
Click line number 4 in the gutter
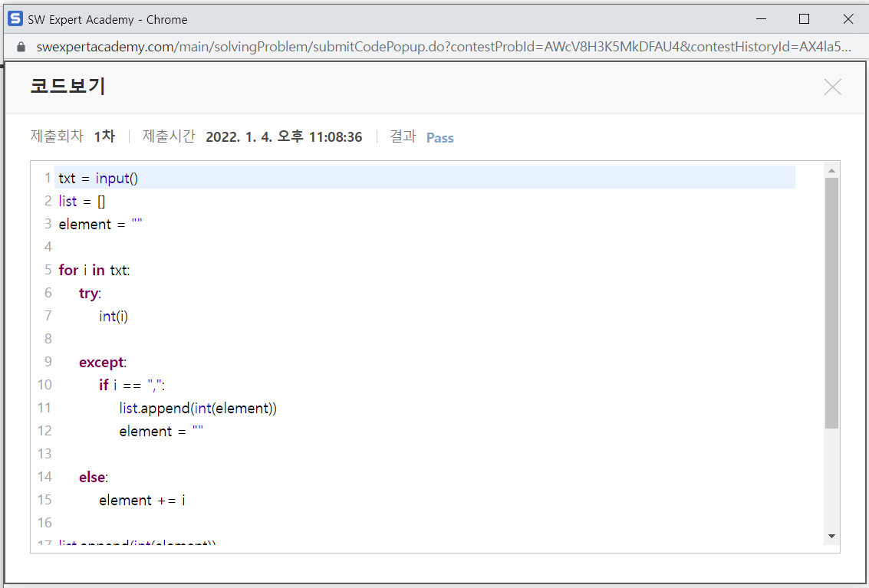[x=48, y=247]
